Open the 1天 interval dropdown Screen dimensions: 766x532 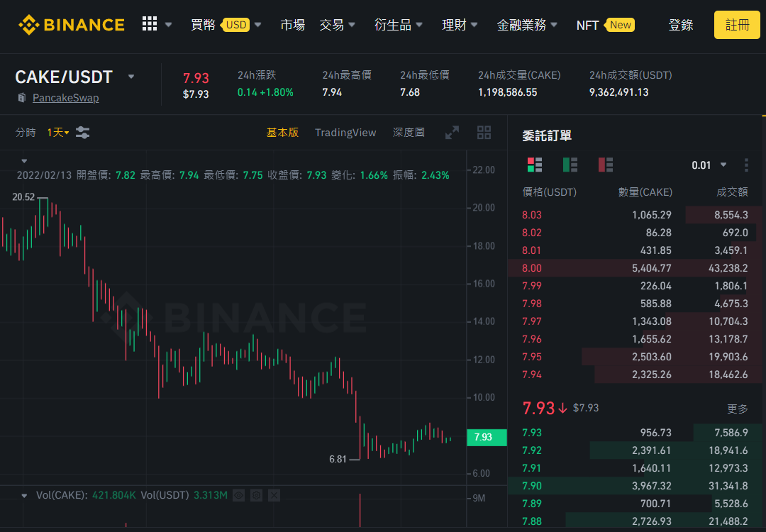(x=58, y=133)
